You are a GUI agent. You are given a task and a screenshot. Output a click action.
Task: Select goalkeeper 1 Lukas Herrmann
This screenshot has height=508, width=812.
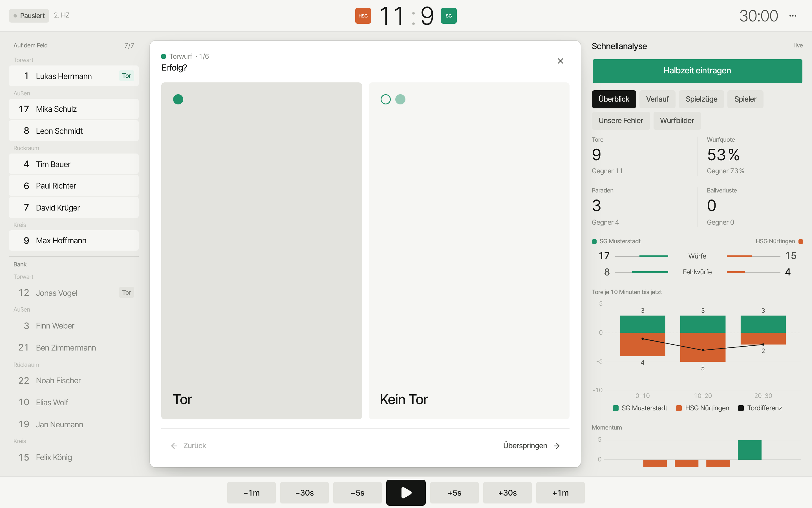point(74,76)
